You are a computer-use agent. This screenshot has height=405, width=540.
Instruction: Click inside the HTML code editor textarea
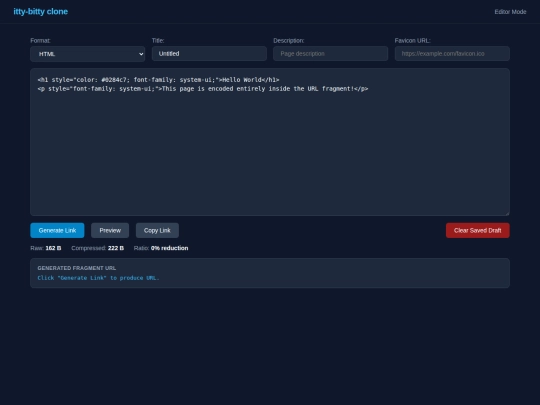tap(270, 142)
